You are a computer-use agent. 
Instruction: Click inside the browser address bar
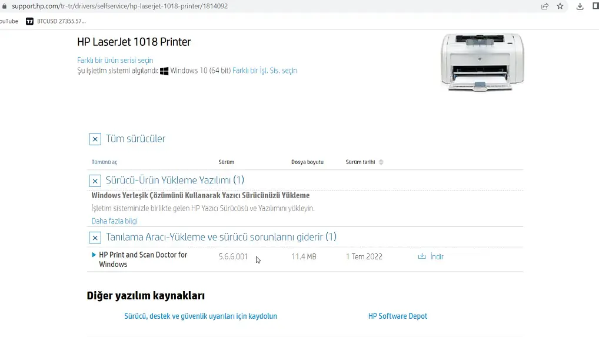(235, 6)
